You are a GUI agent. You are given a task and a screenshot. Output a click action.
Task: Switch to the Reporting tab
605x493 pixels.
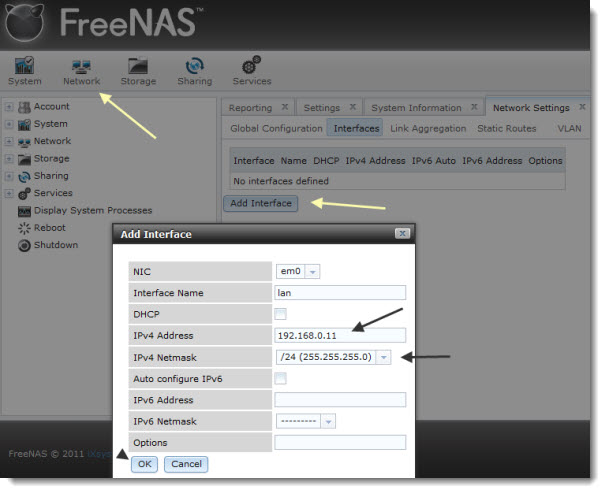point(250,108)
